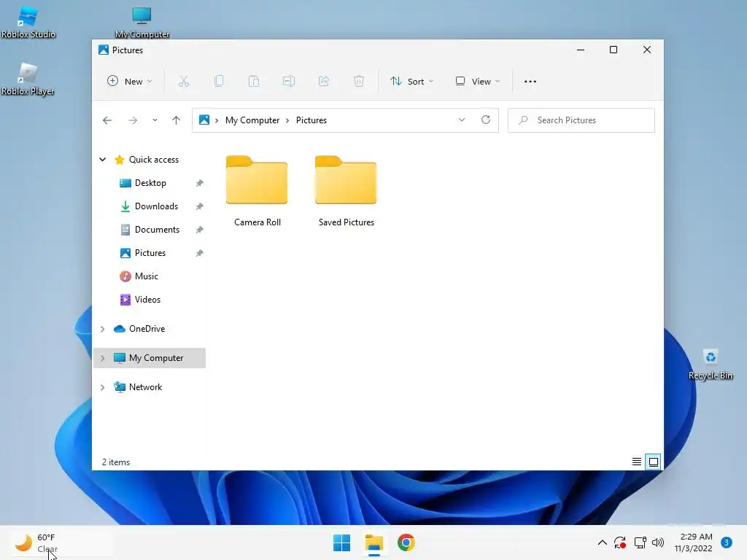Collapse the Quick access tree
This screenshot has height=560, width=747.
coord(102,160)
